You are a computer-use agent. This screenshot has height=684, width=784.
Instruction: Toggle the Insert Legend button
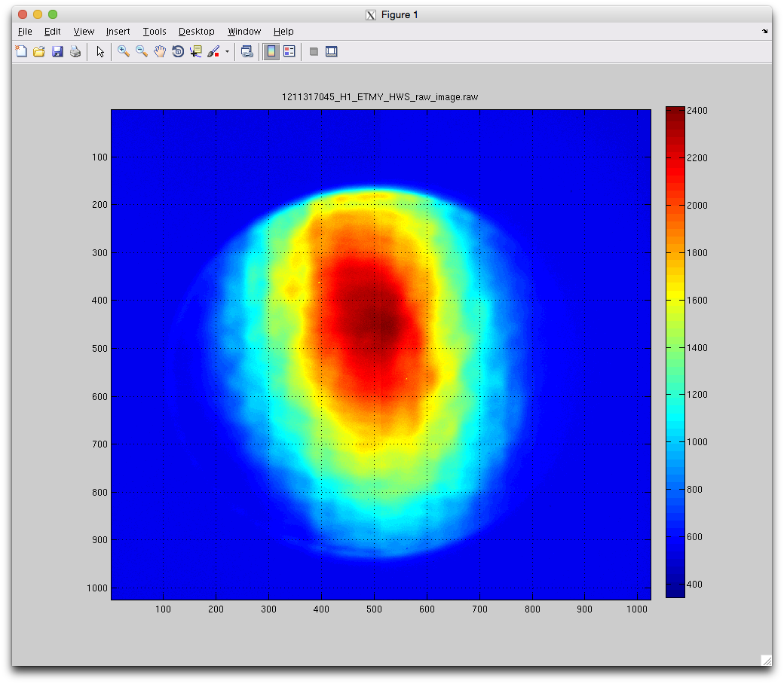click(x=289, y=52)
